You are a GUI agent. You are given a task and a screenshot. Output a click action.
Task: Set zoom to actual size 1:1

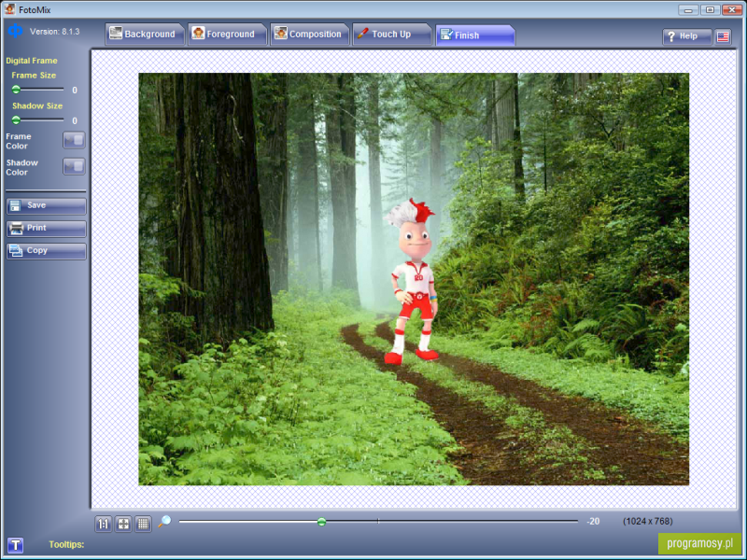pos(103,524)
